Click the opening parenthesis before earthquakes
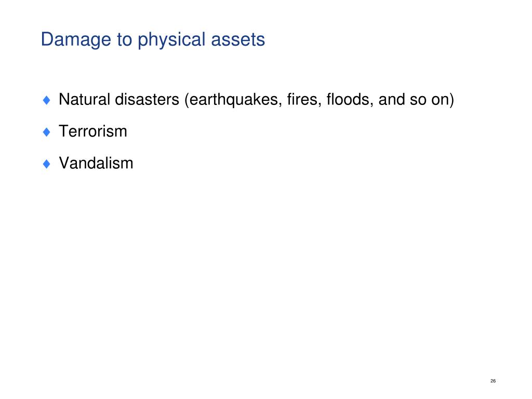Image resolution: width=532 pixels, height=399 pixels. coord(187,100)
